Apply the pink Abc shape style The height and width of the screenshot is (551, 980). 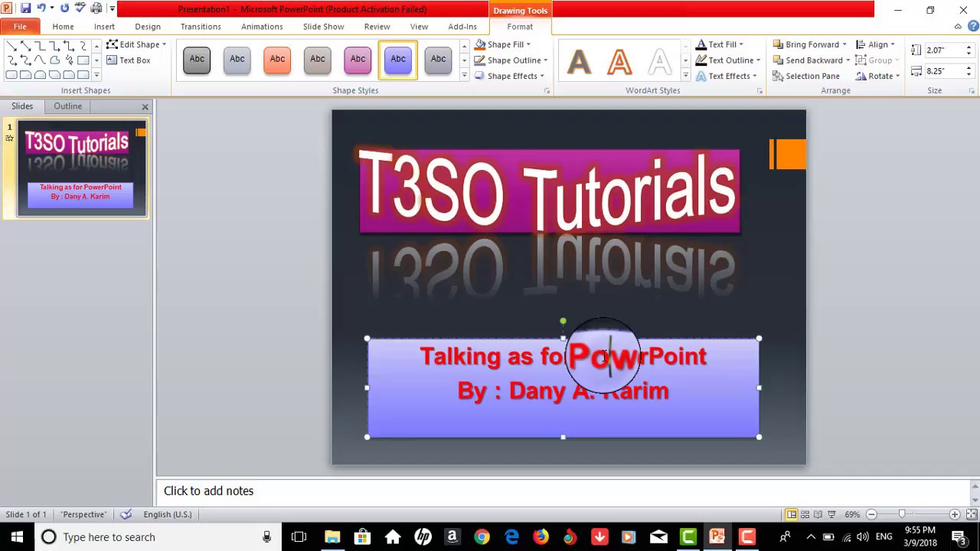[358, 60]
